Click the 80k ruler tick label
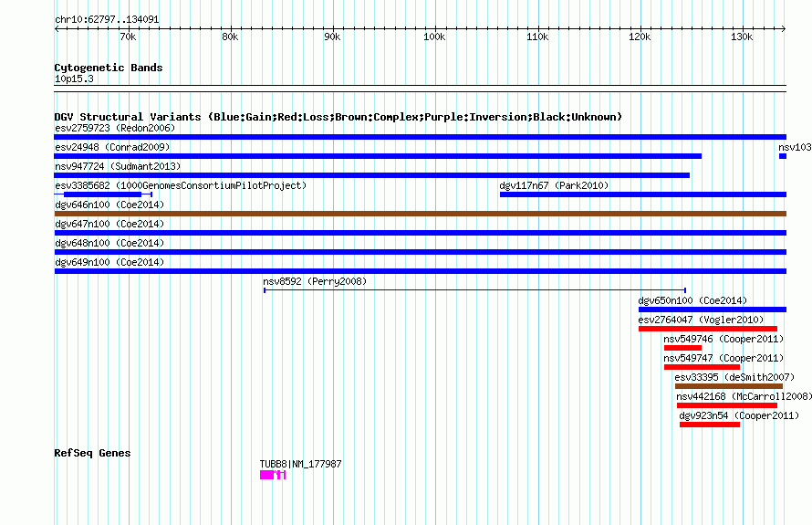Viewport: 812px width, 525px height. (x=230, y=37)
